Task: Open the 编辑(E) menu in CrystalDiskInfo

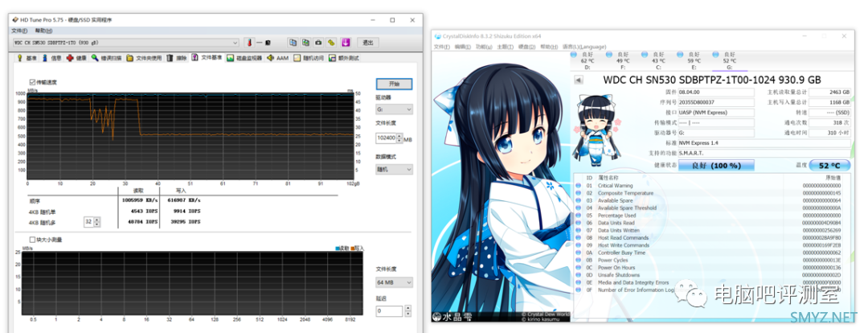Action: point(463,47)
